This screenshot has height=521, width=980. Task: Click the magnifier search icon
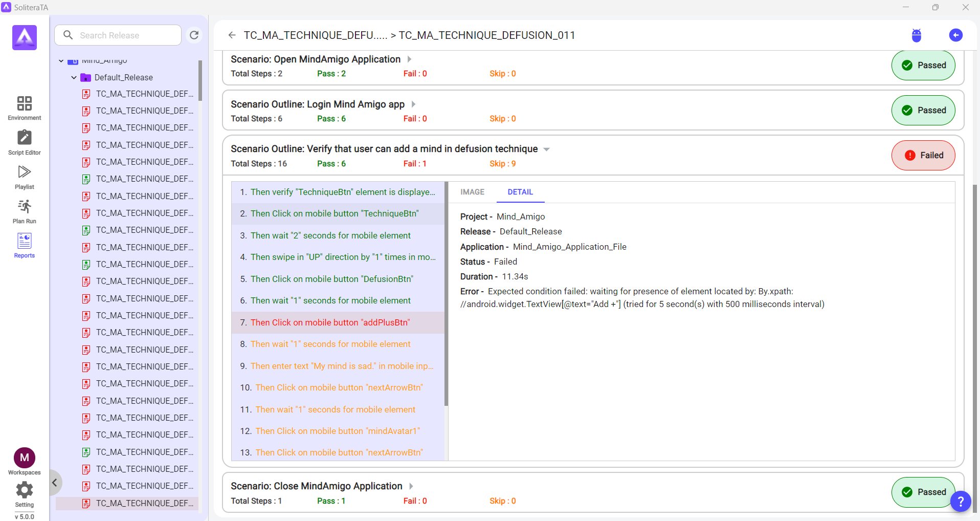[x=68, y=35]
